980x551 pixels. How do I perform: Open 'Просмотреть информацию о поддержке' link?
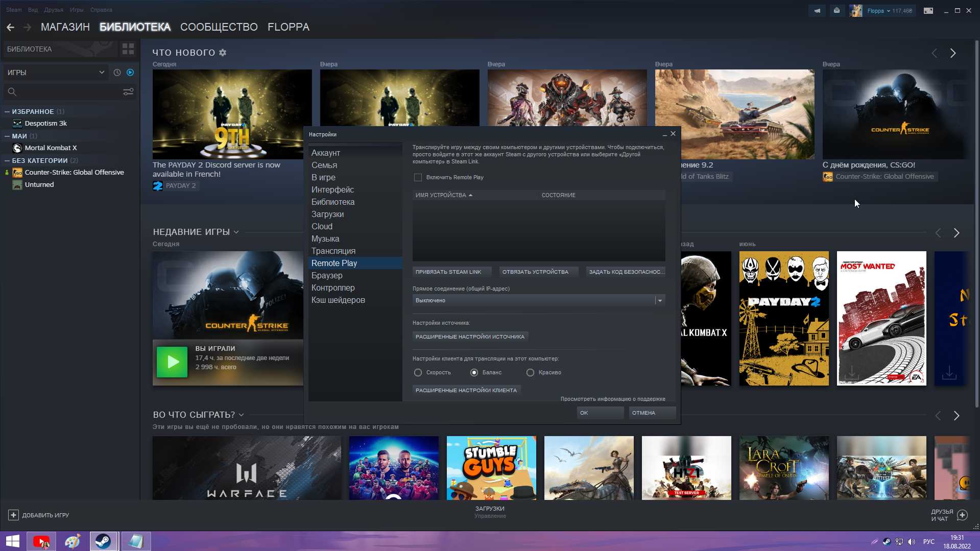point(613,399)
